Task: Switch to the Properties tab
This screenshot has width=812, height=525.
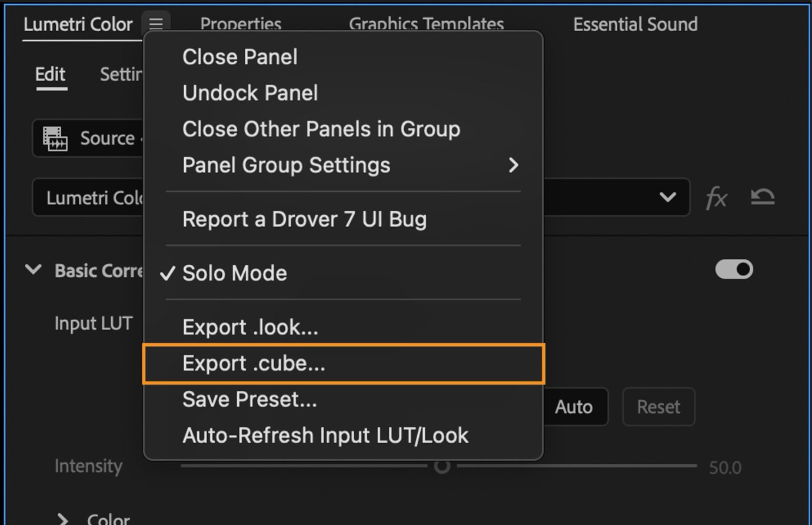Action: click(241, 25)
